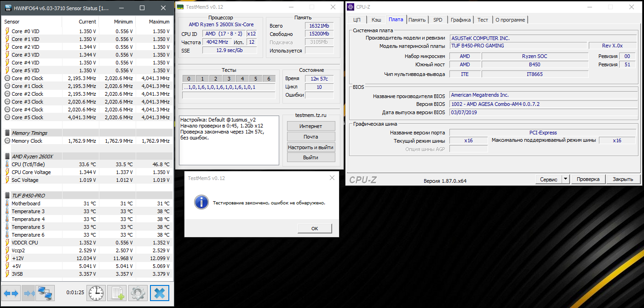The image size is (644, 308).
Task: Click Настроить и выйти in TestMem5
Action: pyautogui.click(x=311, y=147)
